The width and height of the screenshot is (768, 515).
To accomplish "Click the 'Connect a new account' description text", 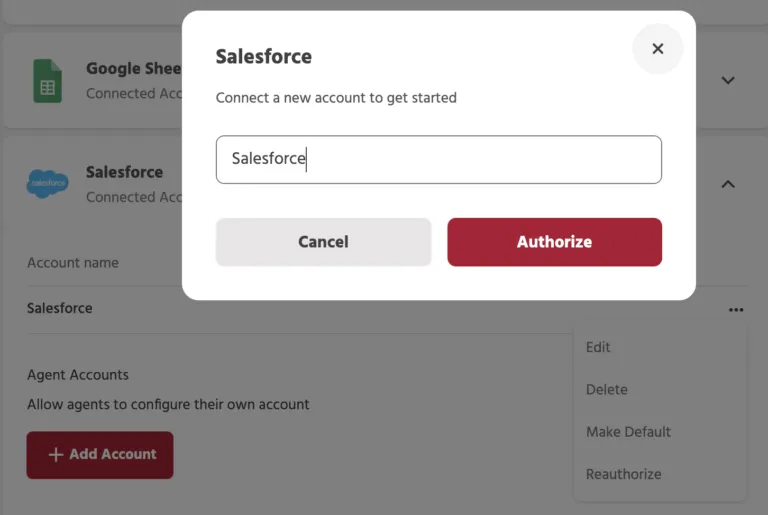I will click(x=336, y=98).
